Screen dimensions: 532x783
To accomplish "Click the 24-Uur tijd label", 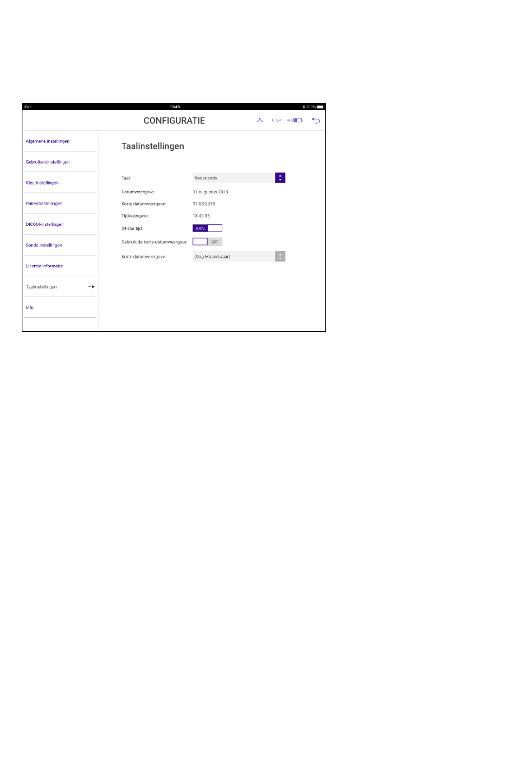I will (132, 229).
